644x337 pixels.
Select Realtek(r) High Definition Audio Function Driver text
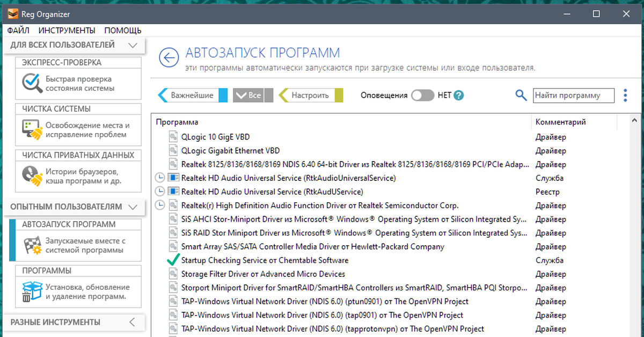(320, 206)
